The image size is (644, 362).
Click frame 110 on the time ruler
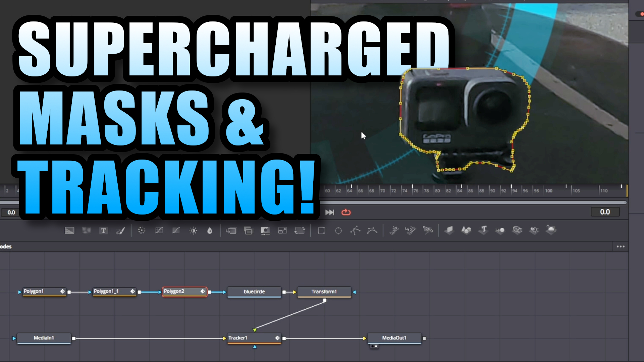(x=604, y=190)
